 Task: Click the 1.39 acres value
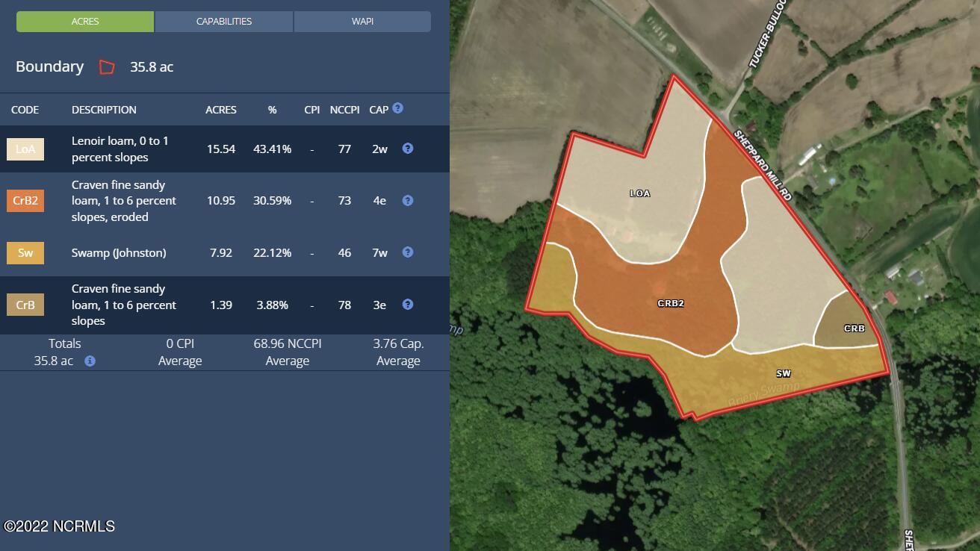(x=221, y=305)
